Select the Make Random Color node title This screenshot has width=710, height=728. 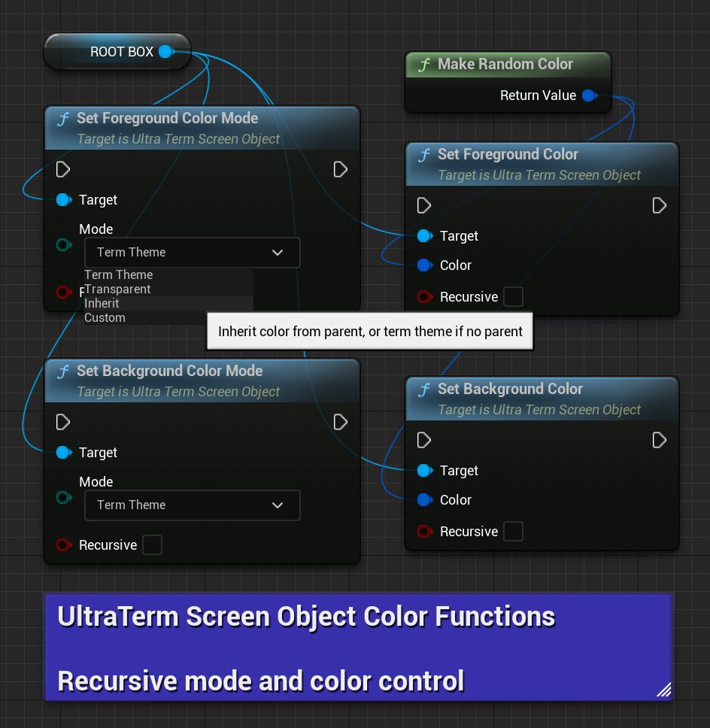(x=505, y=64)
